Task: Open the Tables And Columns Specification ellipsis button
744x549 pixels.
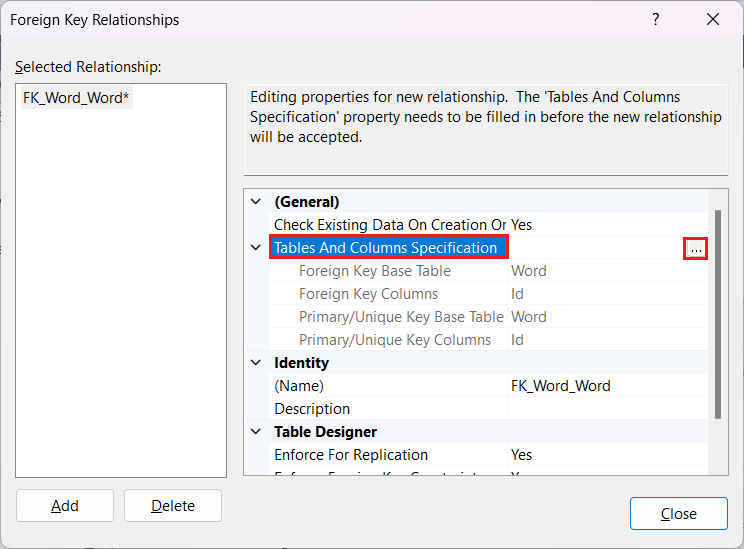Action: point(696,249)
